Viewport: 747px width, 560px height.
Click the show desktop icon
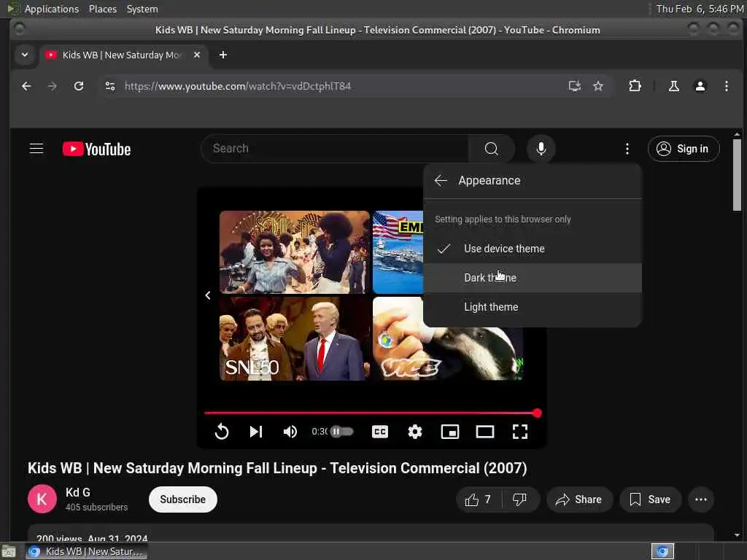9,551
